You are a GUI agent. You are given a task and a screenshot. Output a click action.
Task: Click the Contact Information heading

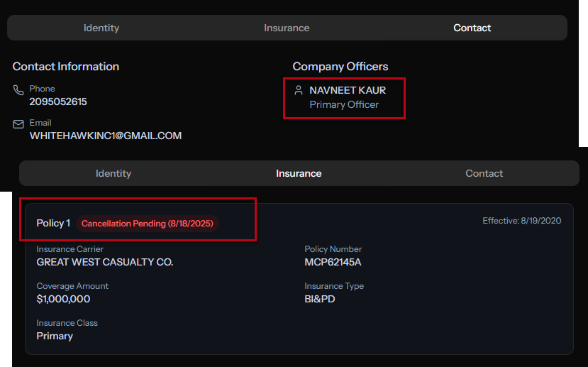tap(66, 67)
